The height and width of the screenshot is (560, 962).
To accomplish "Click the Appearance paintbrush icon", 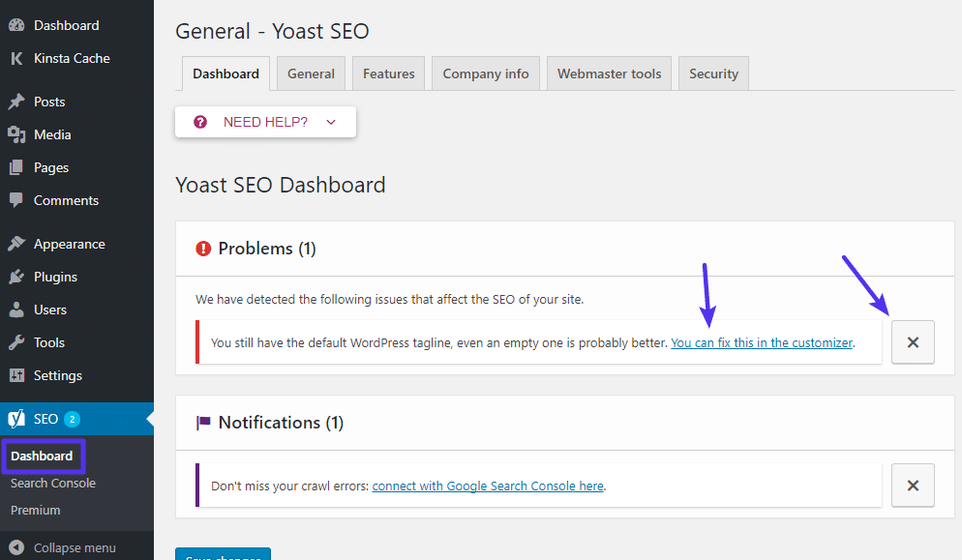I will [16, 244].
